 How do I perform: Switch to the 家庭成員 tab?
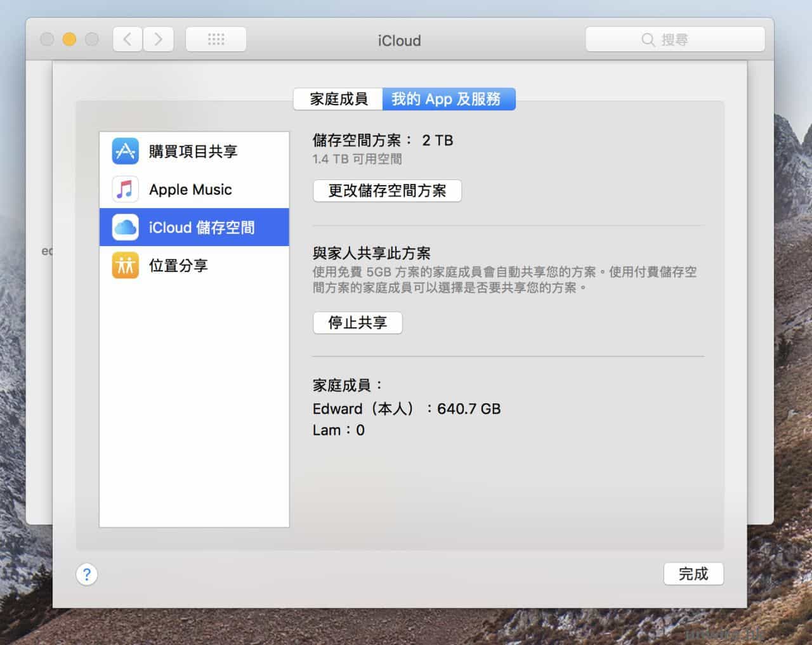(338, 99)
